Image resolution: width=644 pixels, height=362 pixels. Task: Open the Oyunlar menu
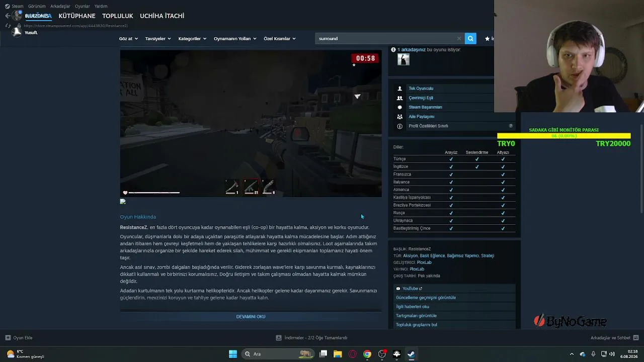(x=82, y=6)
